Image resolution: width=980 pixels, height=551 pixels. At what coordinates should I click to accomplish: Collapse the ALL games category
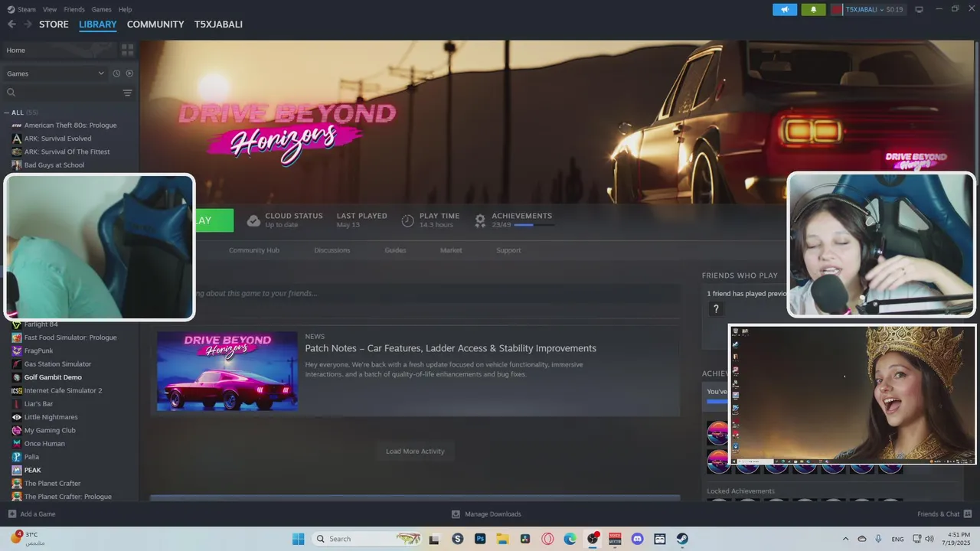pos(7,112)
